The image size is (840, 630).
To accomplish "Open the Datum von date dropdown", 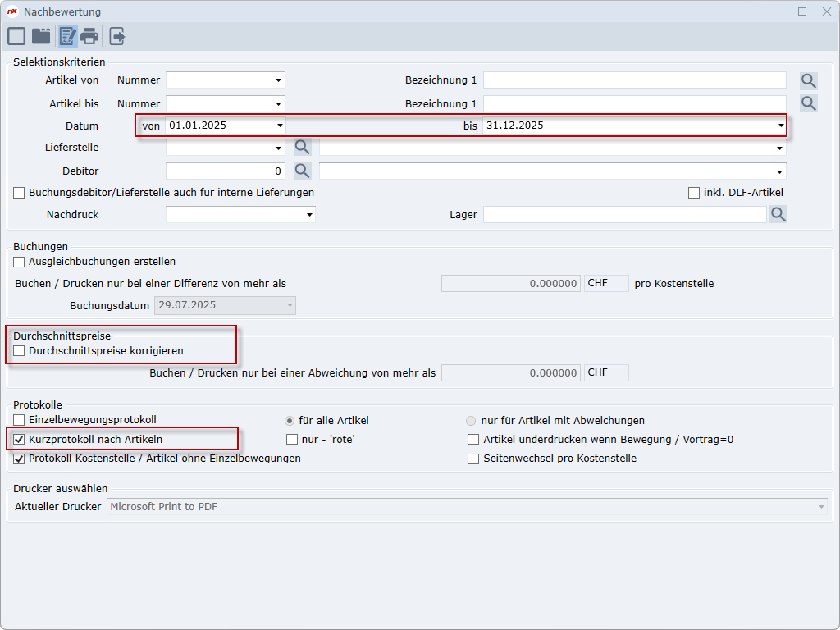I will click(x=280, y=126).
